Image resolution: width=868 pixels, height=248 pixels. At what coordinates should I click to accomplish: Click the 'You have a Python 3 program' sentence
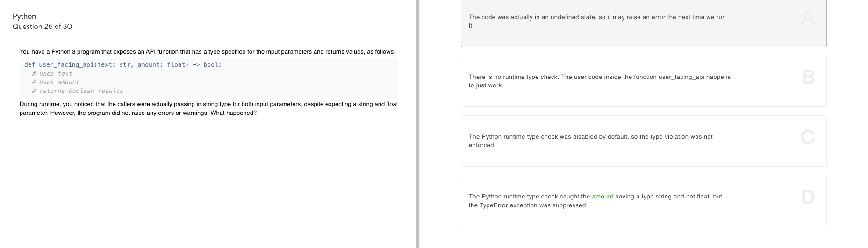pos(208,52)
